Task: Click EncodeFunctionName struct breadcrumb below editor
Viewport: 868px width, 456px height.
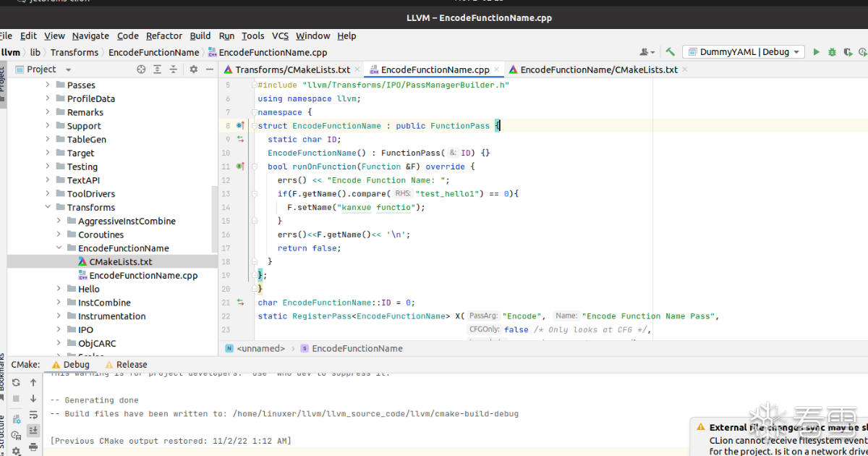Action: coord(352,348)
